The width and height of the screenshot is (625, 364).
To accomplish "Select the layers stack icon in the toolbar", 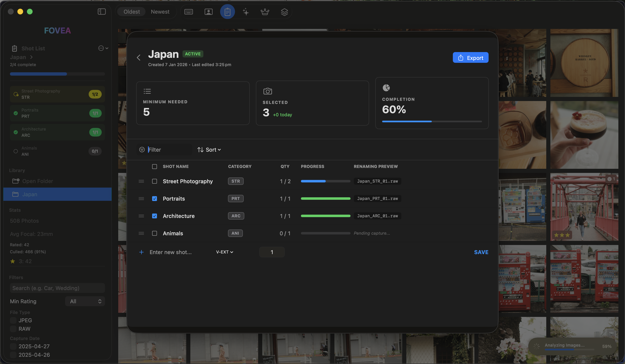I will tap(284, 11).
